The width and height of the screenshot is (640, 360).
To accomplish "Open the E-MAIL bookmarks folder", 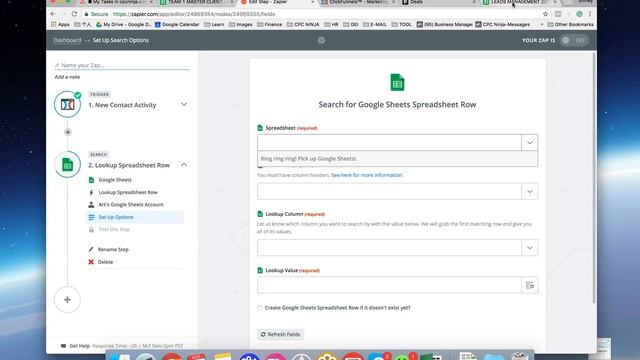I will point(374,24).
